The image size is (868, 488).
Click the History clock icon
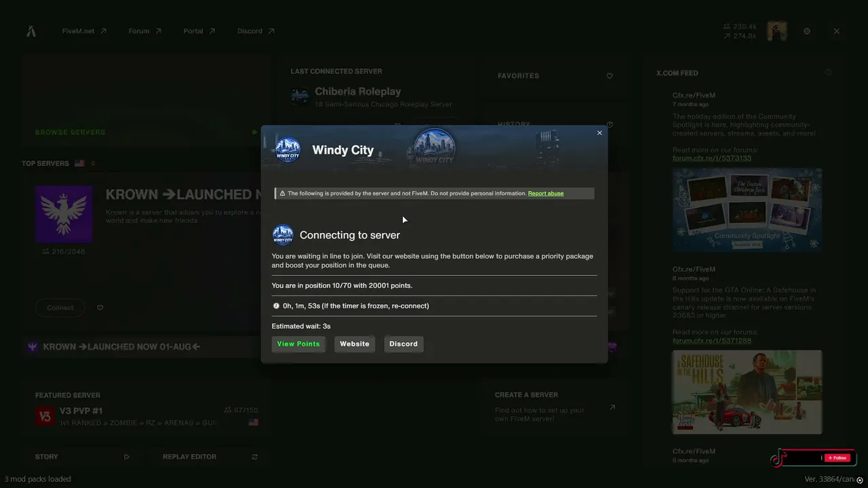point(610,125)
